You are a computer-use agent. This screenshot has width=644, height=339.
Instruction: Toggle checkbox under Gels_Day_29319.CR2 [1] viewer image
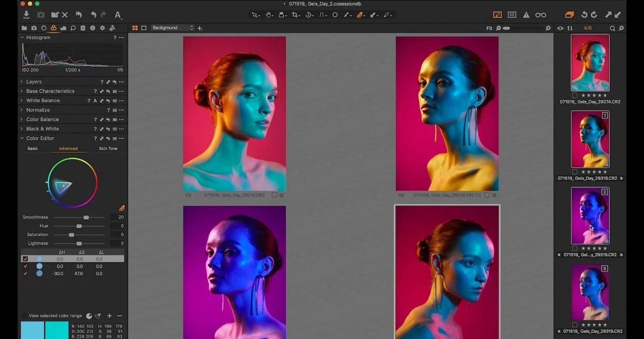pyautogui.click(x=487, y=195)
